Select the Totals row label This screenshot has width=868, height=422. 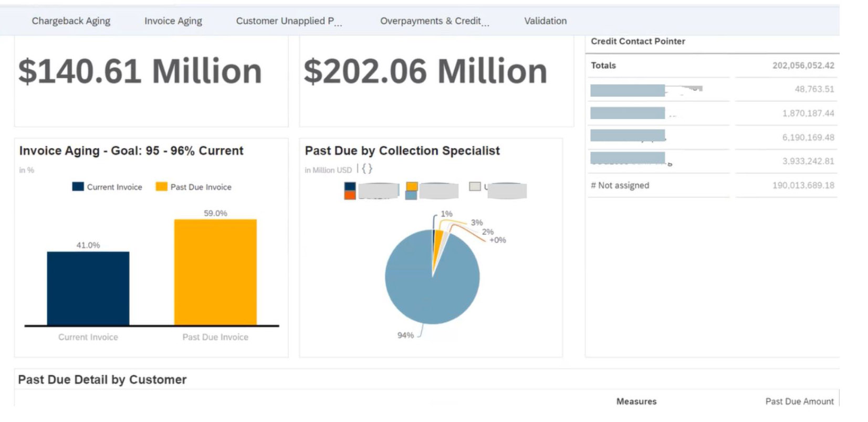(x=603, y=66)
